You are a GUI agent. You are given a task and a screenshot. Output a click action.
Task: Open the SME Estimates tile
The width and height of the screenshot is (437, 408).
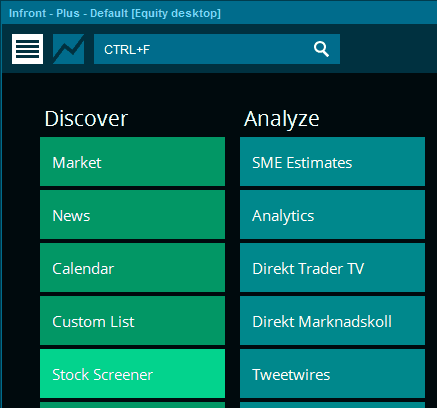[332, 162]
